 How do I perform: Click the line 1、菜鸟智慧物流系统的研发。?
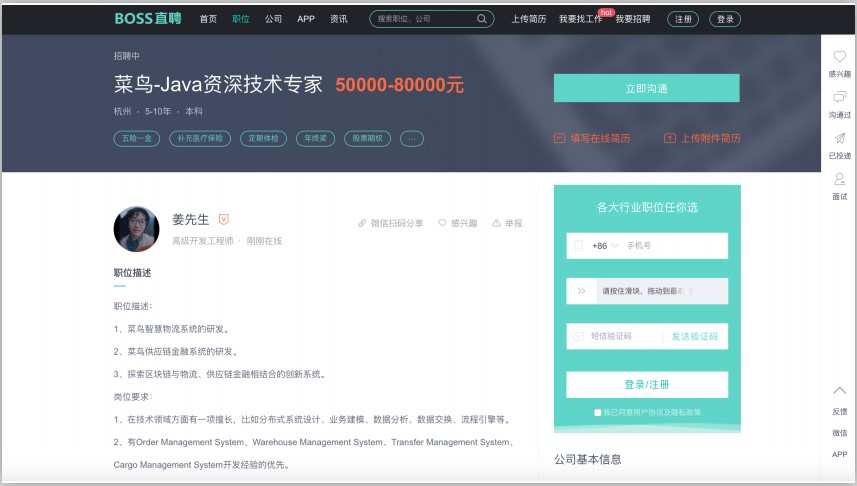[x=172, y=329]
